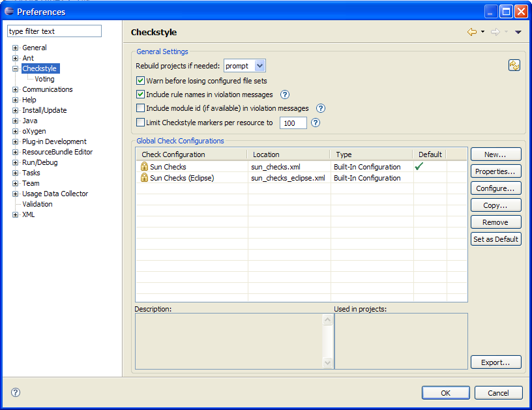The height and width of the screenshot is (410, 532).
Task: Collapse the Checkstyle tree node
Action: 15,68
